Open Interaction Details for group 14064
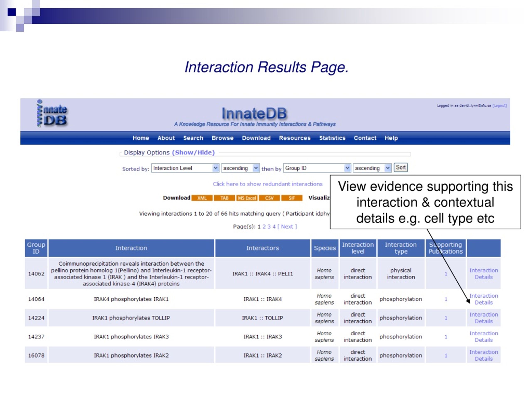Viewport: 532px width, 399px height. [x=484, y=299]
